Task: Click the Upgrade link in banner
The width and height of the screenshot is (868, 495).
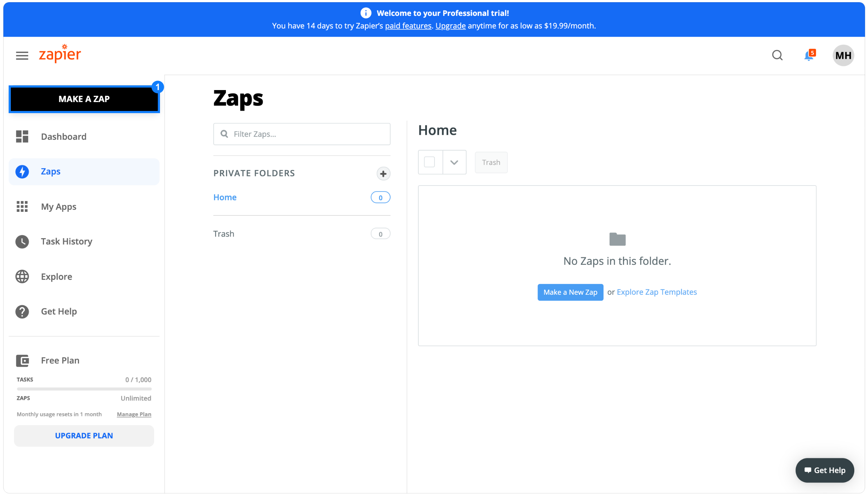Action: point(450,26)
